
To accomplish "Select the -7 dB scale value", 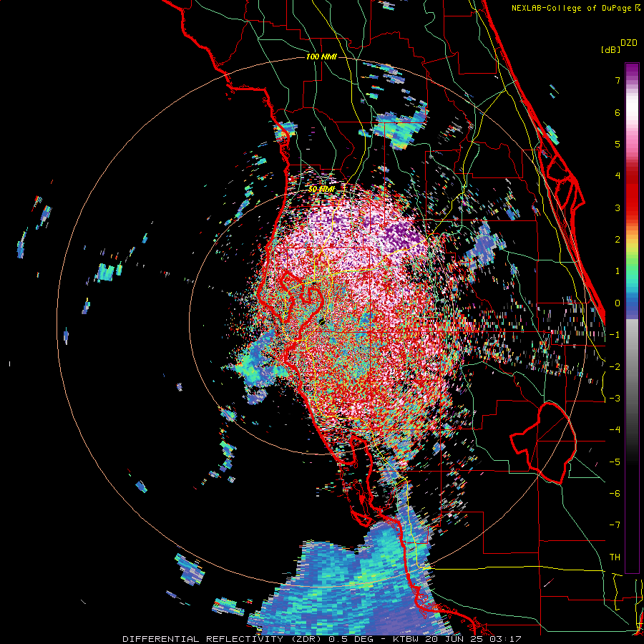I will (x=615, y=525).
